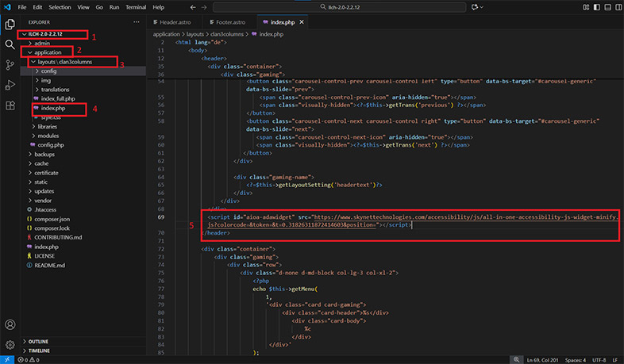Open the Run and Debug view
Viewport: 624px width, 364px height.
click(10, 85)
